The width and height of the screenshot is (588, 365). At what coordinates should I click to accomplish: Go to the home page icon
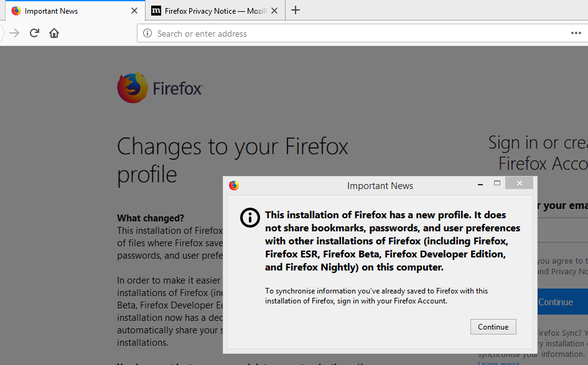54,33
